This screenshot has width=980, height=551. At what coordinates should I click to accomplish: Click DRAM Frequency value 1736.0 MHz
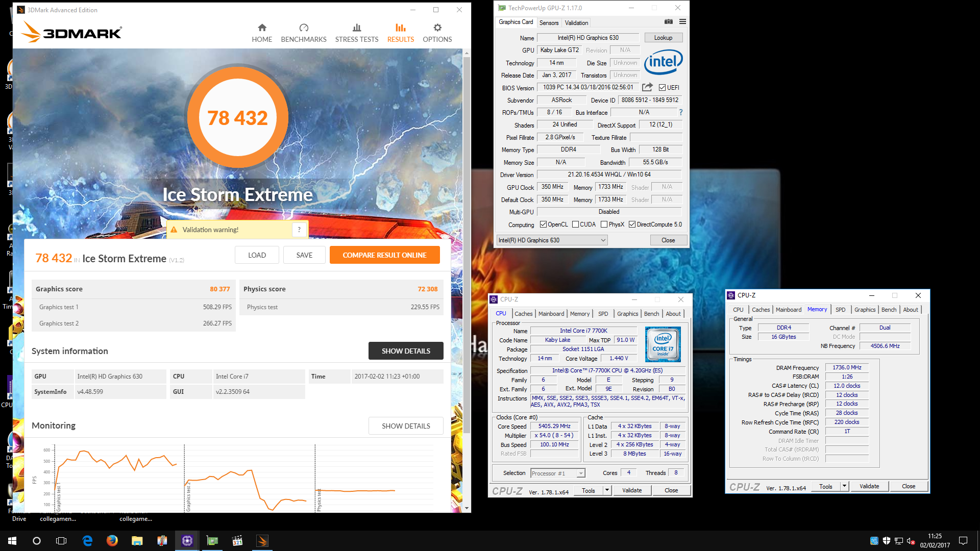(847, 367)
